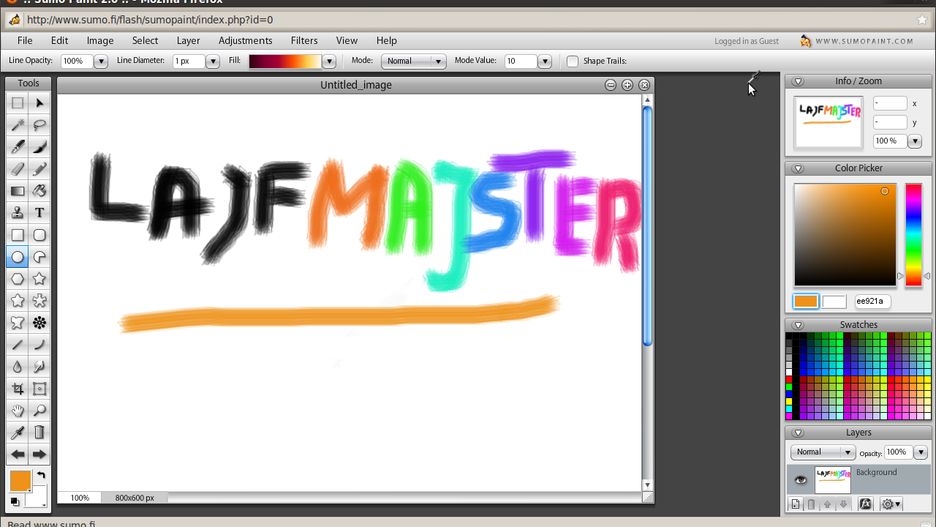Swap foreground and background colors
This screenshot has height=527, width=936.
pos(41,476)
